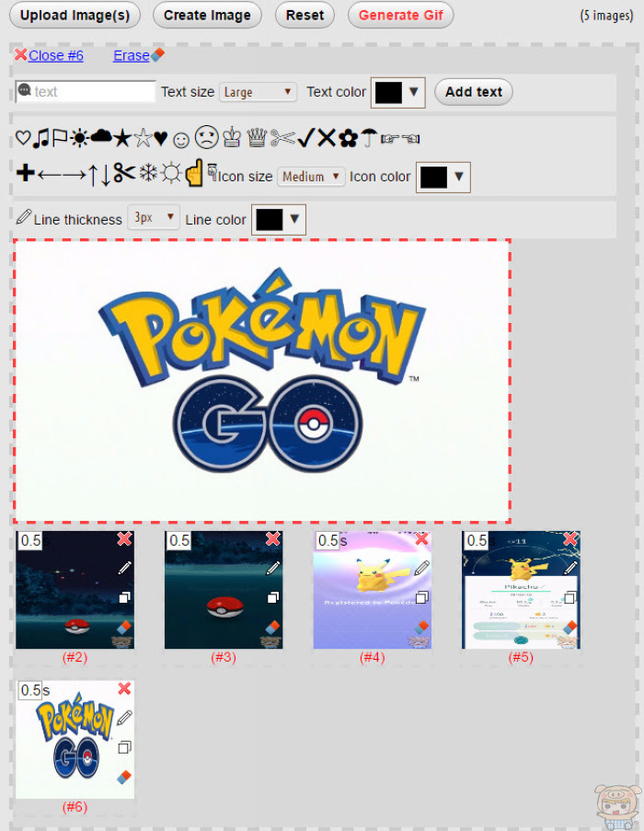Insert the left arrow symbol
The width and height of the screenshot is (644, 831).
49,174
